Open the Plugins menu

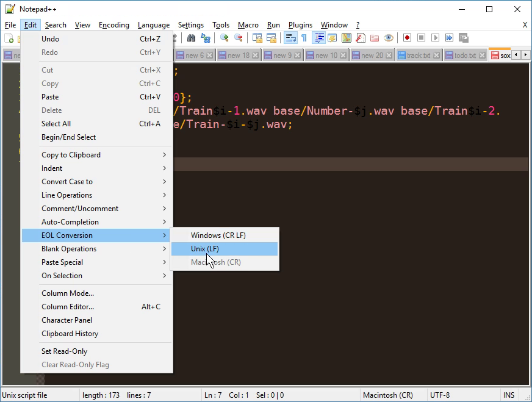coord(300,25)
